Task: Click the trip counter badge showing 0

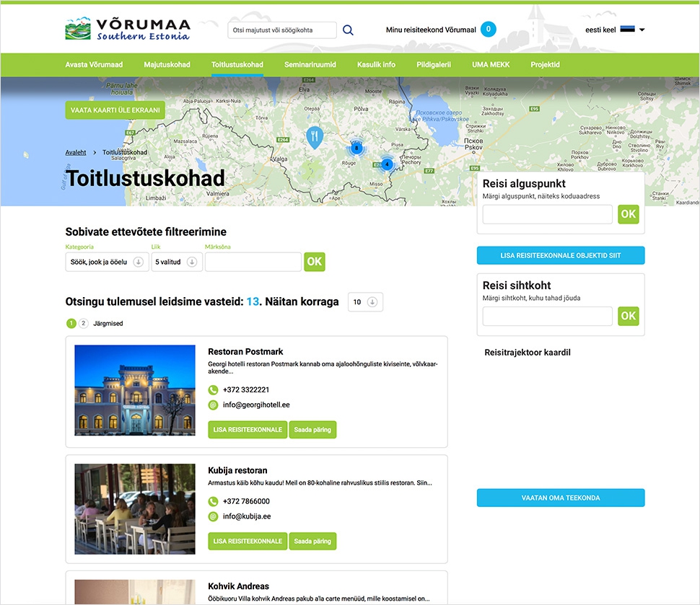Action: click(489, 29)
